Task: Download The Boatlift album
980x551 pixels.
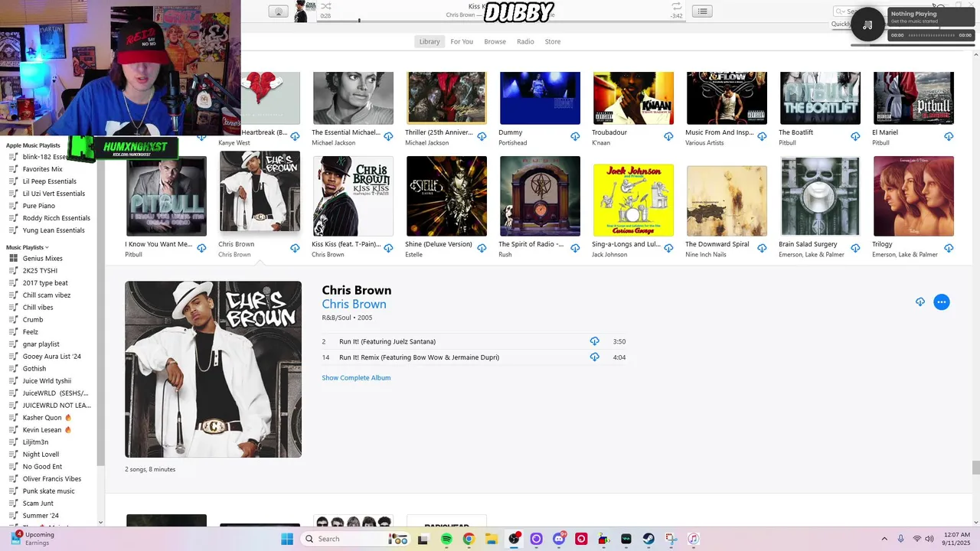Action: [x=855, y=136]
